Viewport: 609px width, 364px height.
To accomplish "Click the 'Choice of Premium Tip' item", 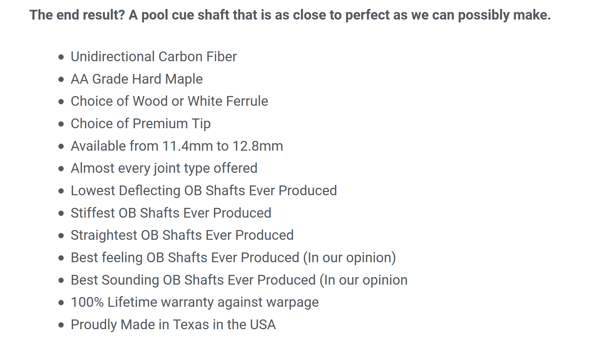I will click(x=141, y=124).
